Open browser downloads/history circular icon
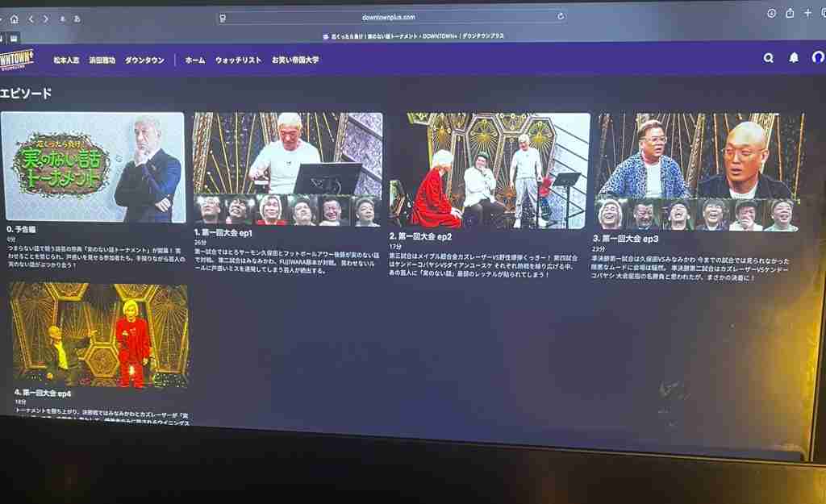Screen dimensions: 826x504 point(771,14)
